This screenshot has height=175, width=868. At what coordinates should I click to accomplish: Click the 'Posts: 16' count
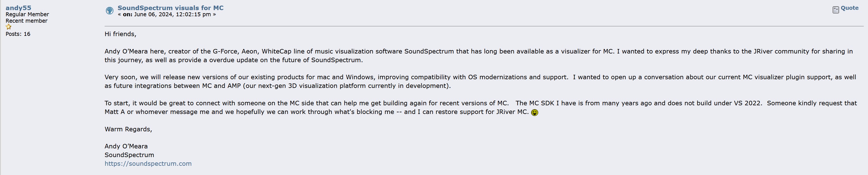[18, 34]
